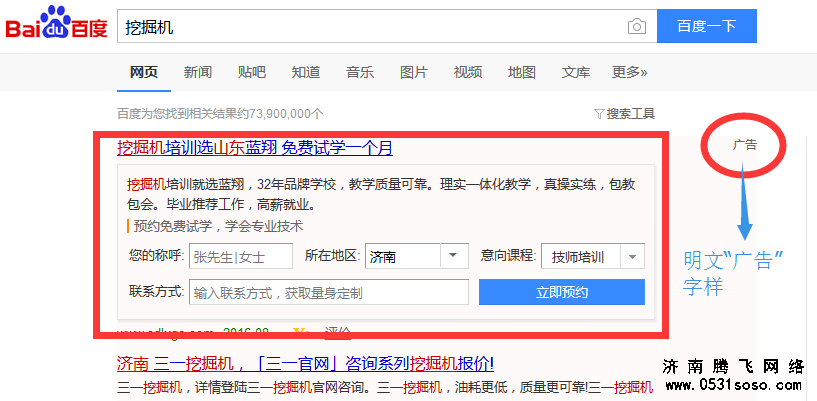Expand the 意向课程 技师培训 dropdown
This screenshot has height=401, width=817.
[x=593, y=256]
